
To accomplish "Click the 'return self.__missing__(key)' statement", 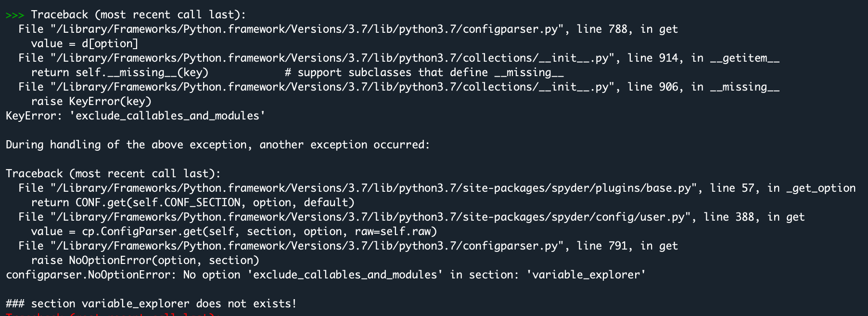I will pos(119,73).
